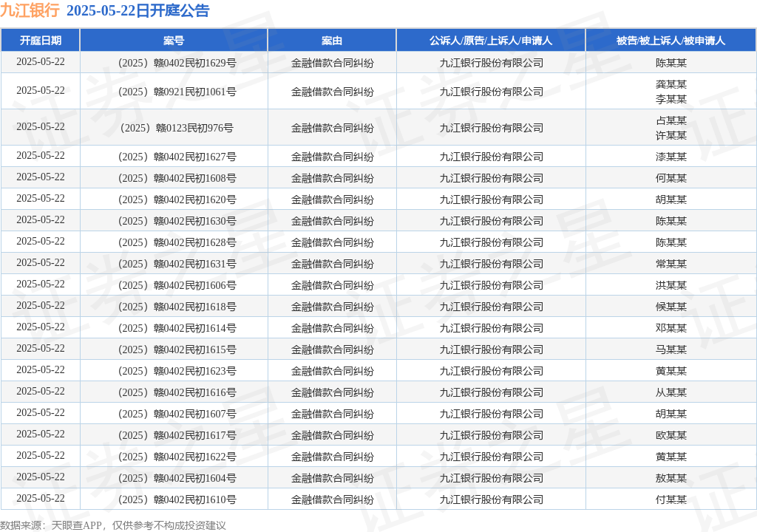Image resolution: width=757 pixels, height=532 pixels.
Task: Select defendant 洪某某
Action: (x=671, y=285)
